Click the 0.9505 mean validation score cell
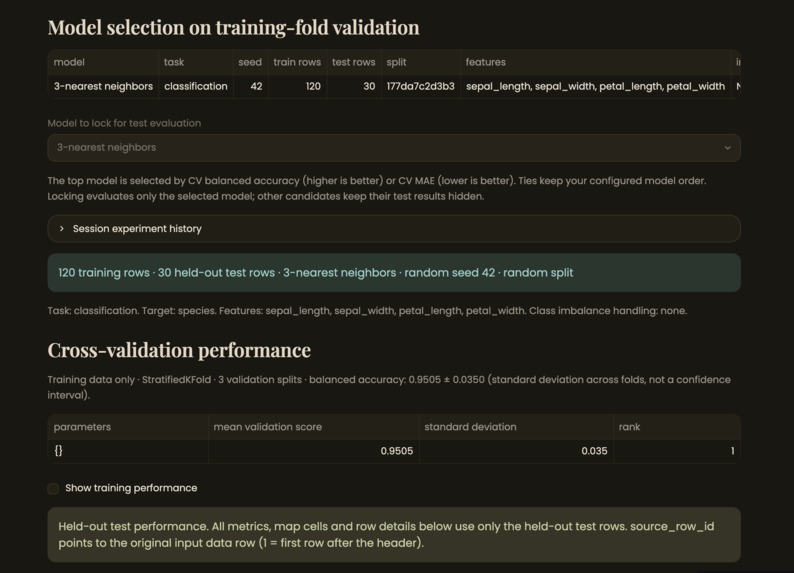The image size is (794, 573). [x=313, y=451]
